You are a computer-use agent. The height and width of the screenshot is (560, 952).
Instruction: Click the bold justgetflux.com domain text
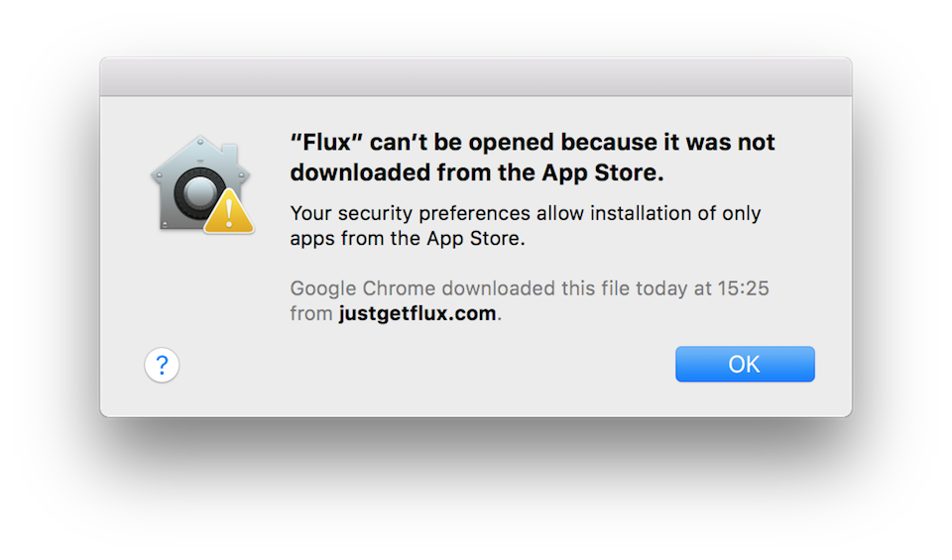417,313
